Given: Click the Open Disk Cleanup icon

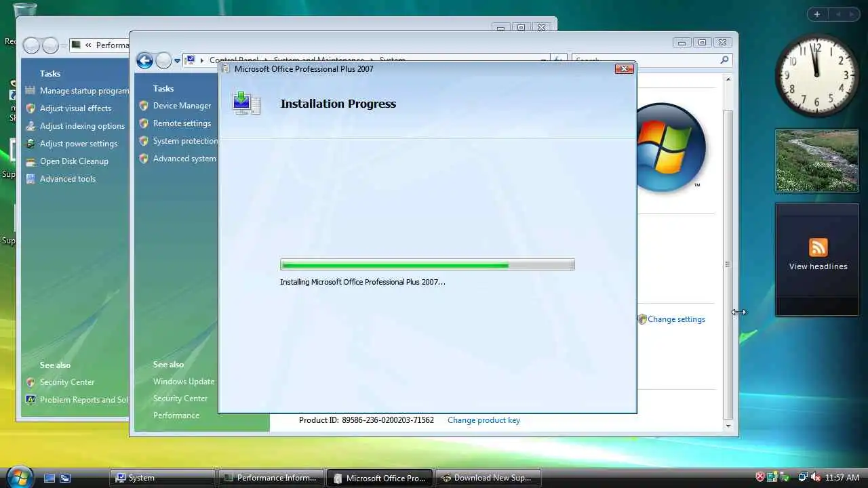Looking at the screenshot, I should 30,161.
